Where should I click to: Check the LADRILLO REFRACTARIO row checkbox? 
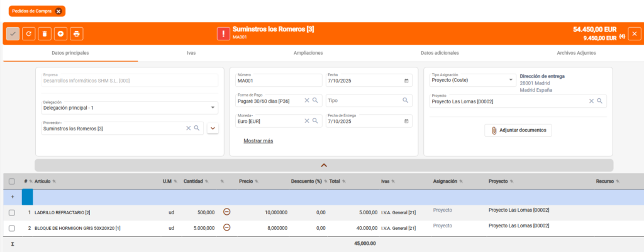[x=12, y=212]
